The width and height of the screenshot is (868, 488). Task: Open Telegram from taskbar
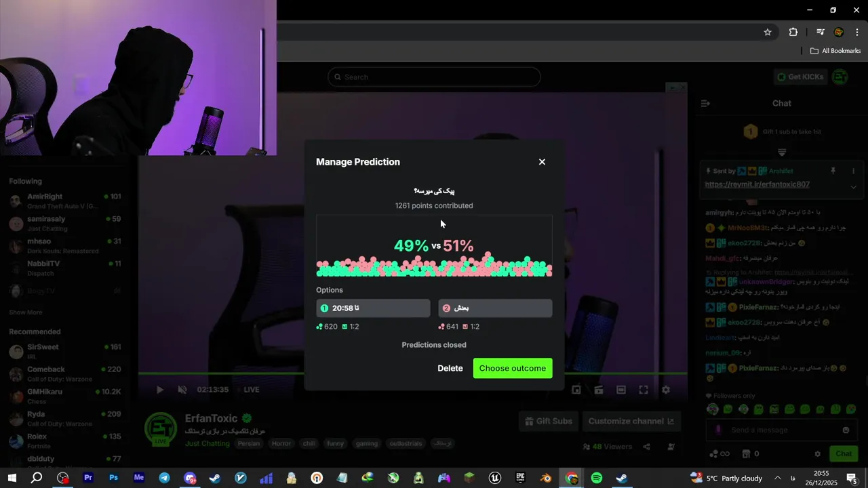click(x=164, y=478)
